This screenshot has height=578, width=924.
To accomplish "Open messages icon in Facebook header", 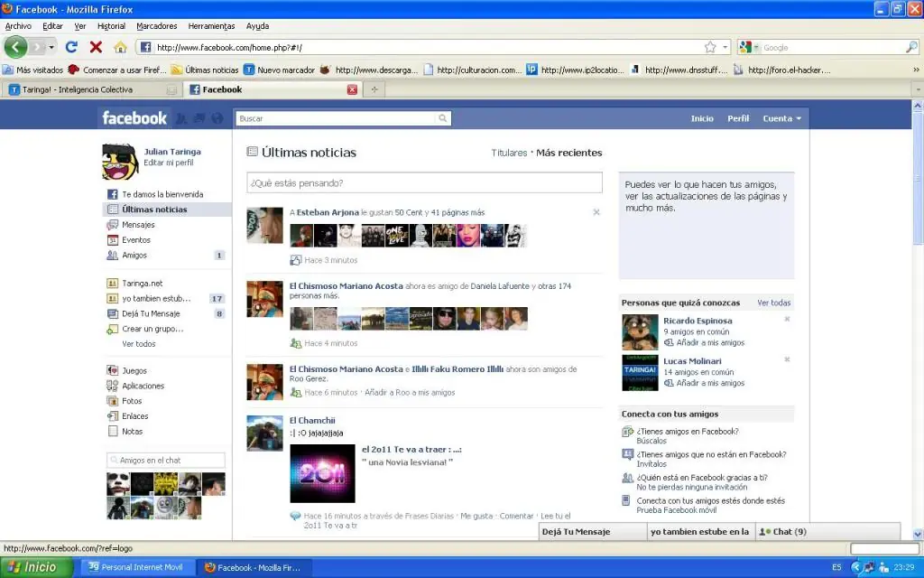I will [199, 118].
